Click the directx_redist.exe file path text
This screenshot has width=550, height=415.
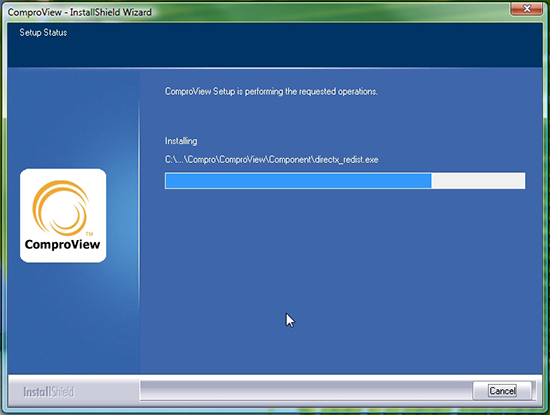coord(271,160)
